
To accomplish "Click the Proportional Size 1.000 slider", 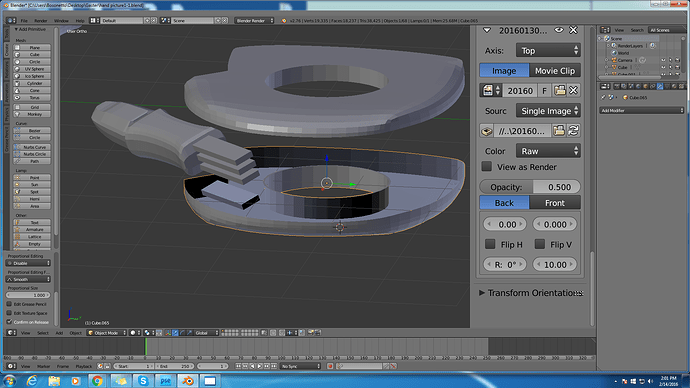I will tap(28, 295).
